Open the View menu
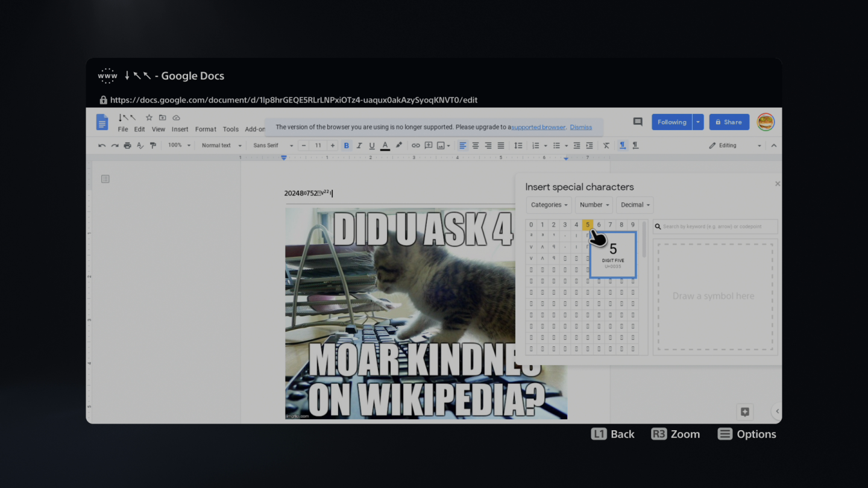868x488 pixels. click(159, 129)
